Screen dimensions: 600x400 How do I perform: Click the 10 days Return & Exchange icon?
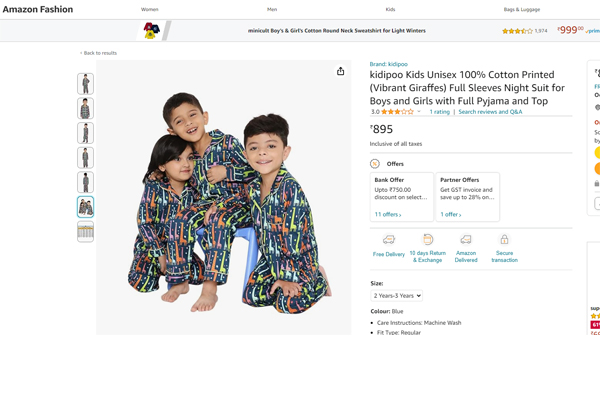(427, 240)
